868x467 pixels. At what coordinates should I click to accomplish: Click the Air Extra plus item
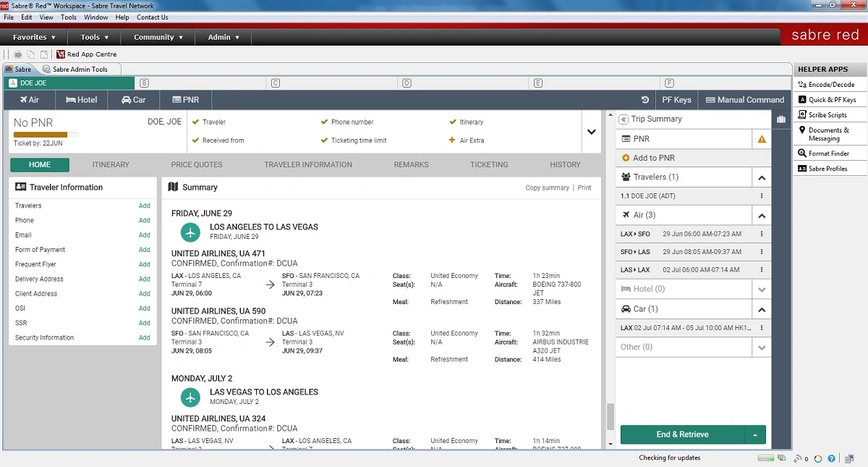[x=467, y=140]
